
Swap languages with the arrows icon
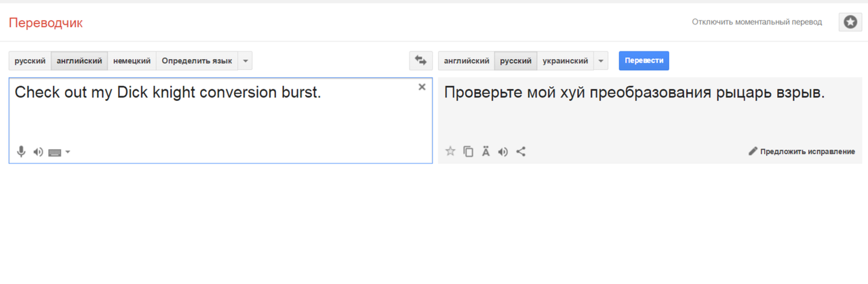pos(420,60)
